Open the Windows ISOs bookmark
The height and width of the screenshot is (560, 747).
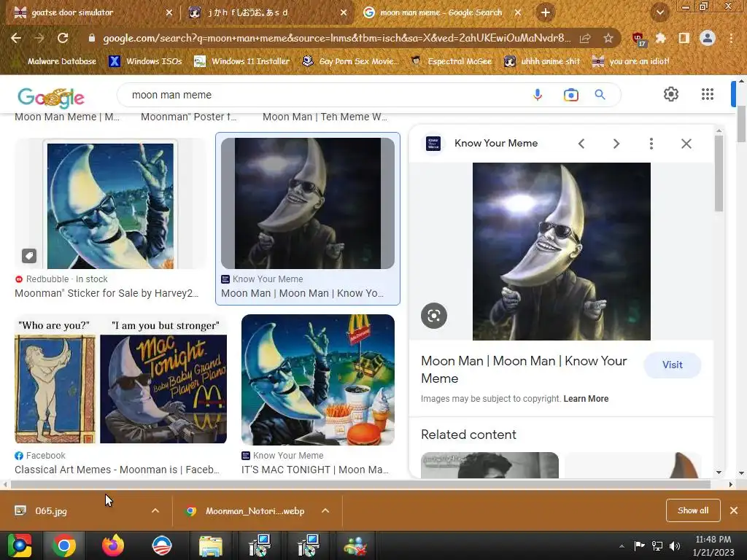(x=146, y=61)
